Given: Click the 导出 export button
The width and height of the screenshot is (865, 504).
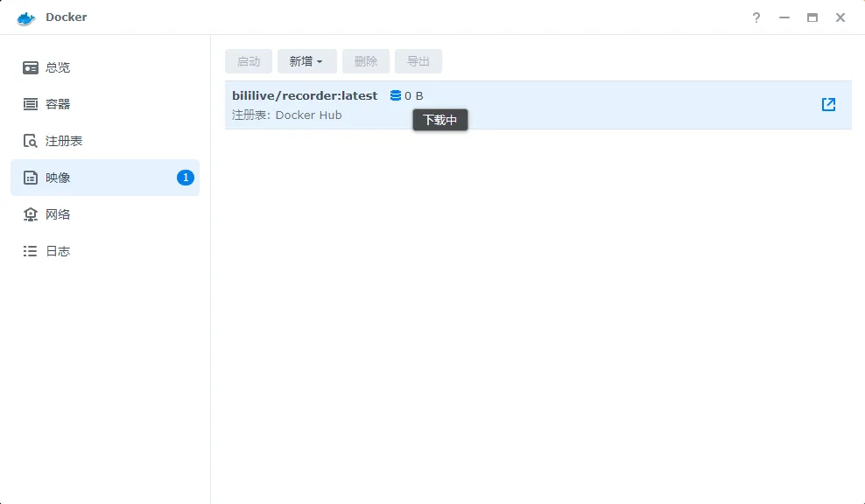Looking at the screenshot, I should coord(418,61).
